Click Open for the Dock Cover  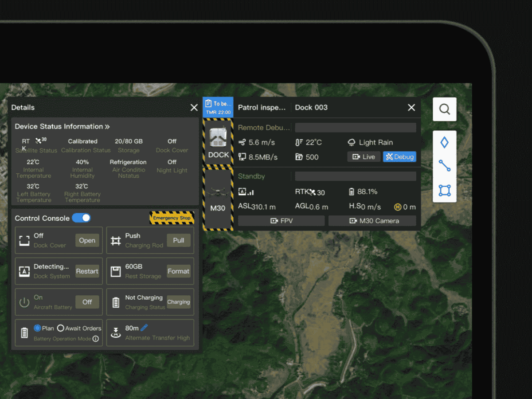tap(87, 240)
